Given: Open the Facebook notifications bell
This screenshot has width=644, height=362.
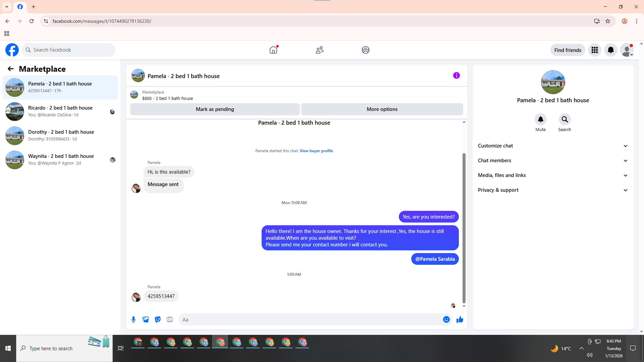Looking at the screenshot, I should point(610,50).
